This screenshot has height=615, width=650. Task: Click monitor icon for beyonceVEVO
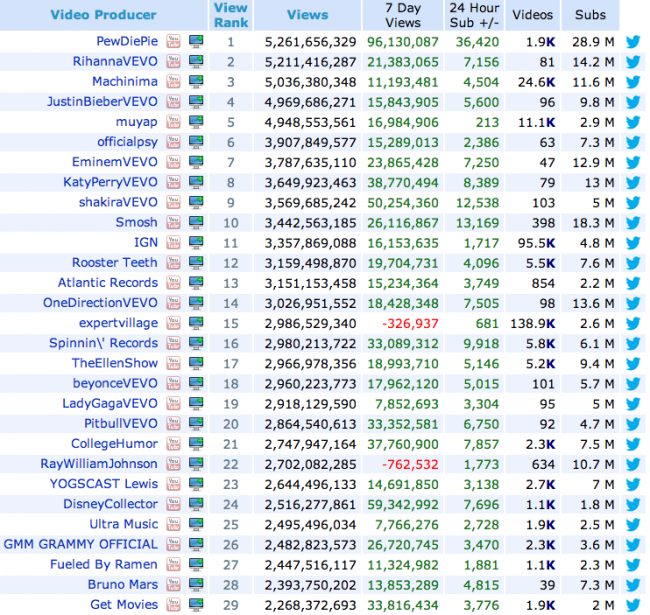[196, 383]
